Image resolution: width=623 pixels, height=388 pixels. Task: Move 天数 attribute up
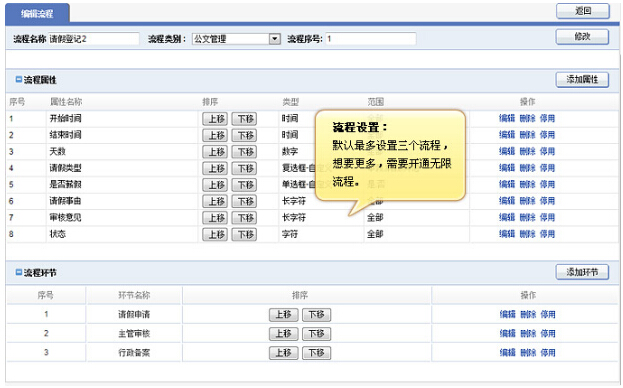coord(215,152)
